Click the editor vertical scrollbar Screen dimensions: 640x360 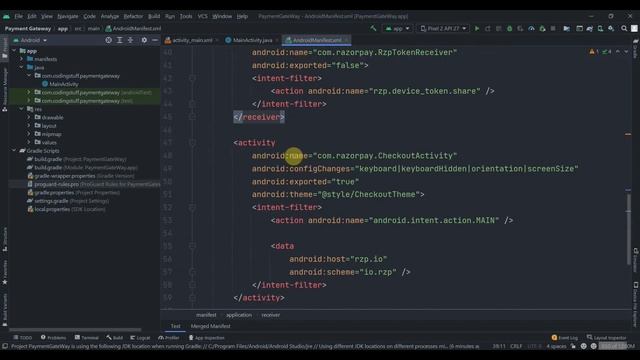pos(629,229)
